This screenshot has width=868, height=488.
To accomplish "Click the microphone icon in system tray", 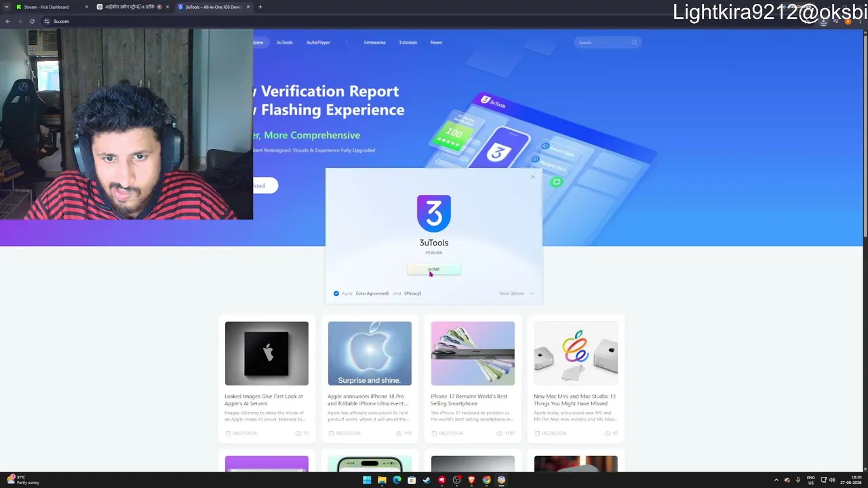I will tap(798, 480).
